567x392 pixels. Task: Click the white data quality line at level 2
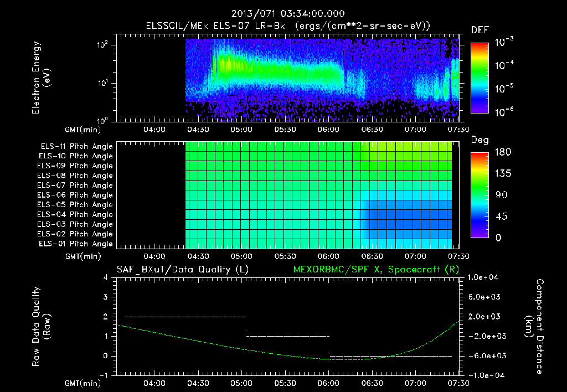(x=185, y=317)
